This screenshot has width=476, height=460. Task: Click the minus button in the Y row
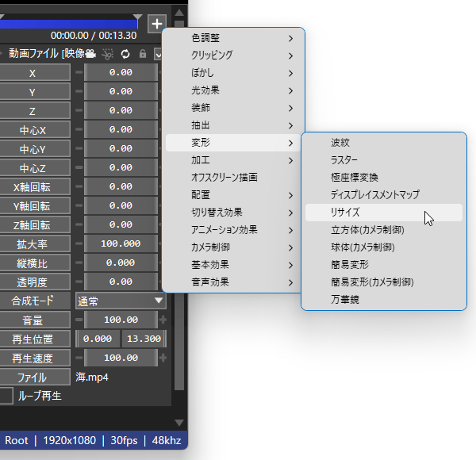point(79,91)
